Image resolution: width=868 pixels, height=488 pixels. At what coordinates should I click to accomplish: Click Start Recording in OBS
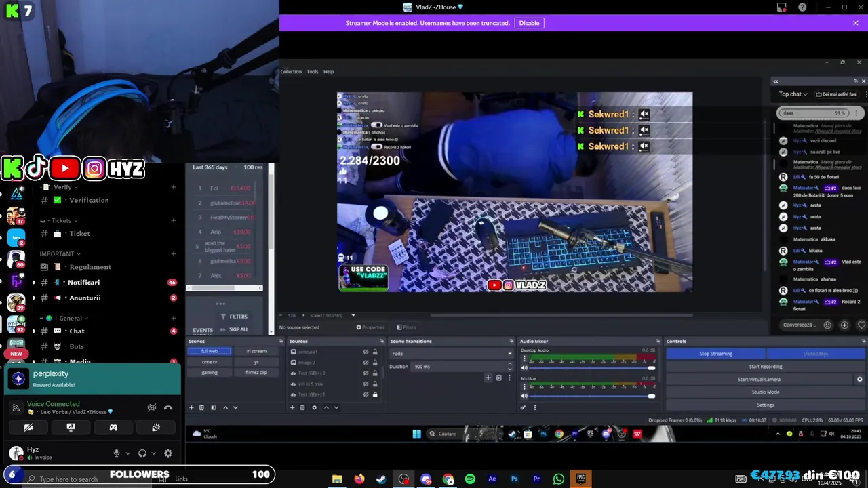[x=765, y=367]
